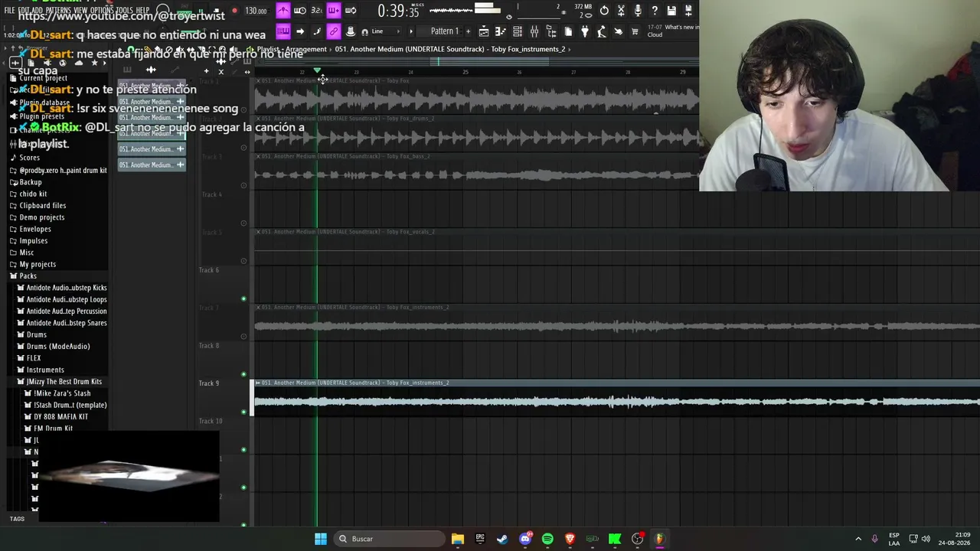
Task: Open Discord from the taskbar
Action: [525, 539]
